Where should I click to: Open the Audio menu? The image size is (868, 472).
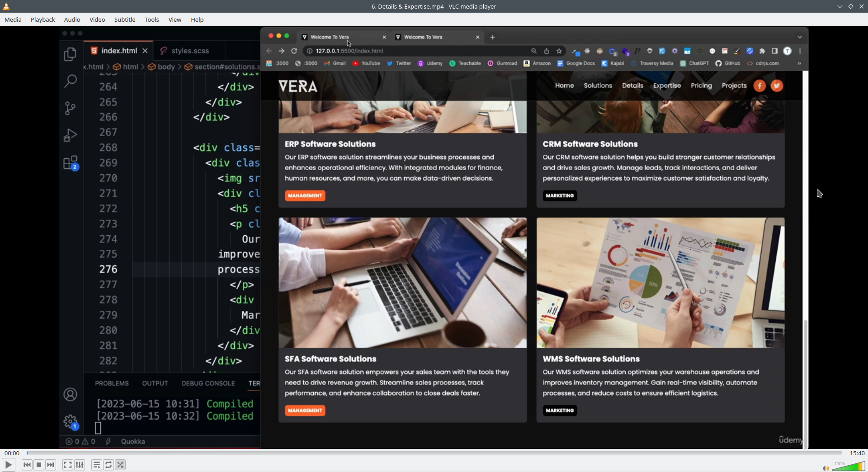(72, 19)
